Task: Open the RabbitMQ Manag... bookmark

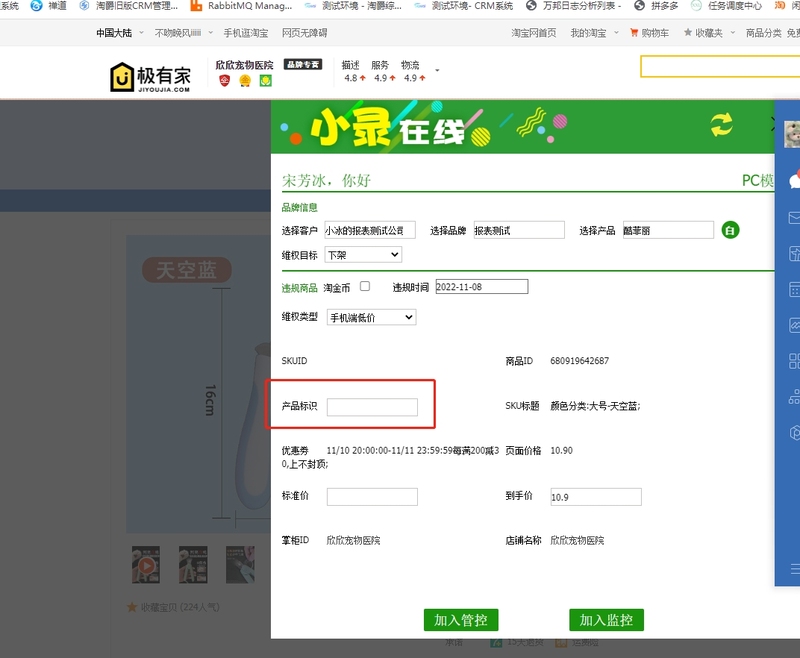Action: tap(241, 6)
